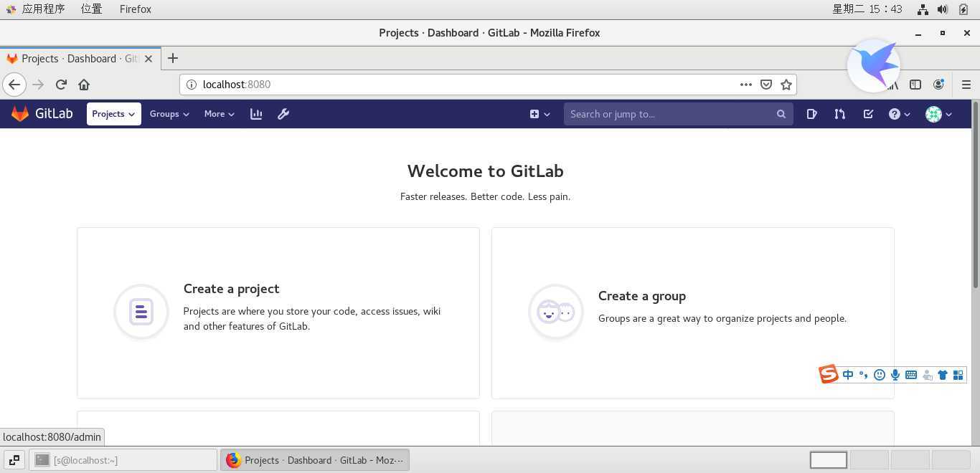Open the Firefox app menu in top bar
This screenshot has height=473, width=980.
click(136, 9)
